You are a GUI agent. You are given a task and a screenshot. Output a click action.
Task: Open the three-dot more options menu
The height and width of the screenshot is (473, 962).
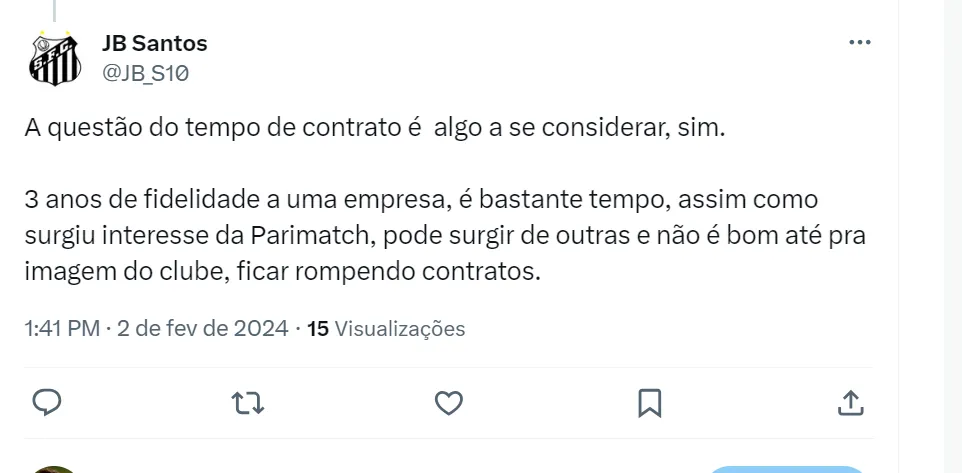[x=859, y=43]
